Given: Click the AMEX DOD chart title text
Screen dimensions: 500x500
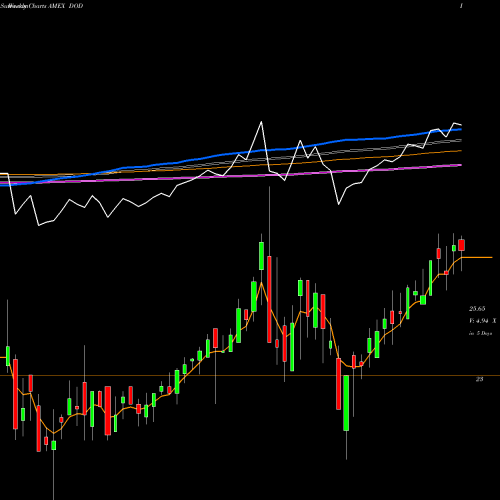Looking at the screenshot, I should pyautogui.click(x=65, y=6).
